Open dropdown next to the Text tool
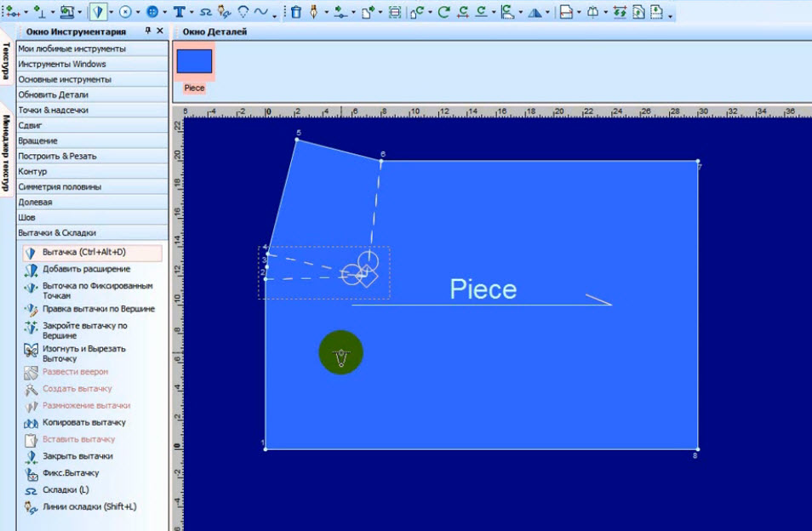812x531 pixels. pos(192,12)
